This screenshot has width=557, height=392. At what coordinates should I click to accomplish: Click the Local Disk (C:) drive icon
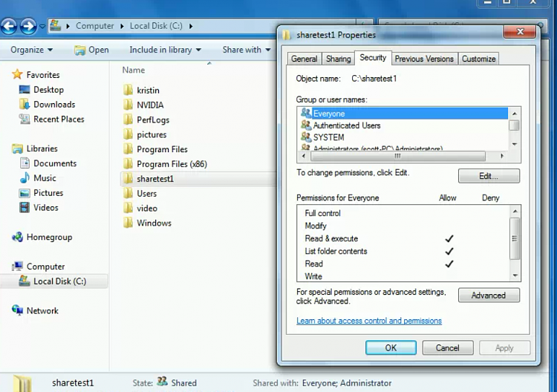[25, 281]
